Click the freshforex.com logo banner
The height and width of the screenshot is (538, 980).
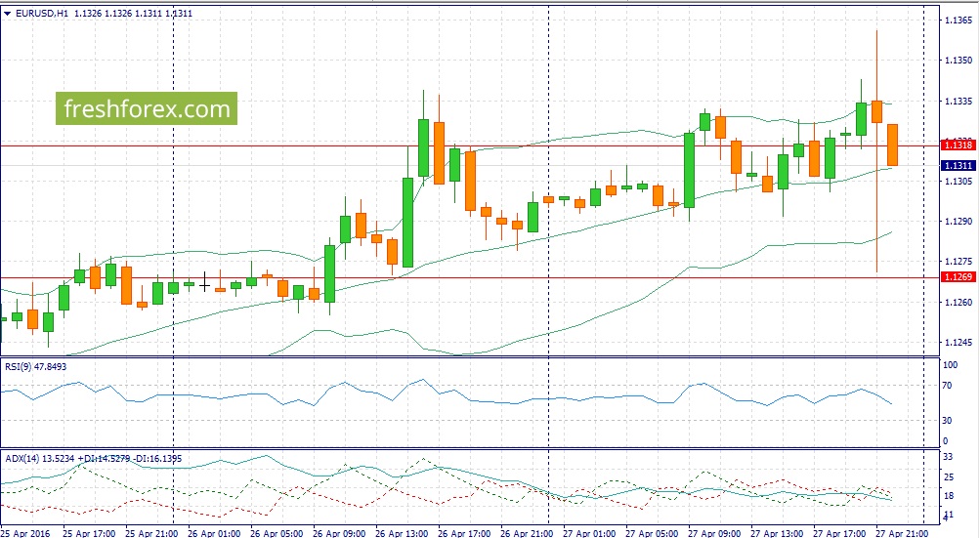[x=147, y=108]
